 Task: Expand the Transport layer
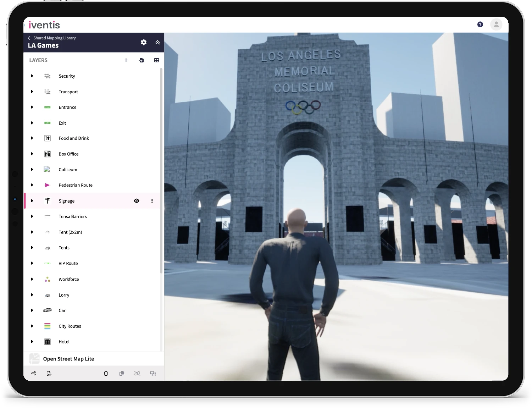(x=32, y=92)
